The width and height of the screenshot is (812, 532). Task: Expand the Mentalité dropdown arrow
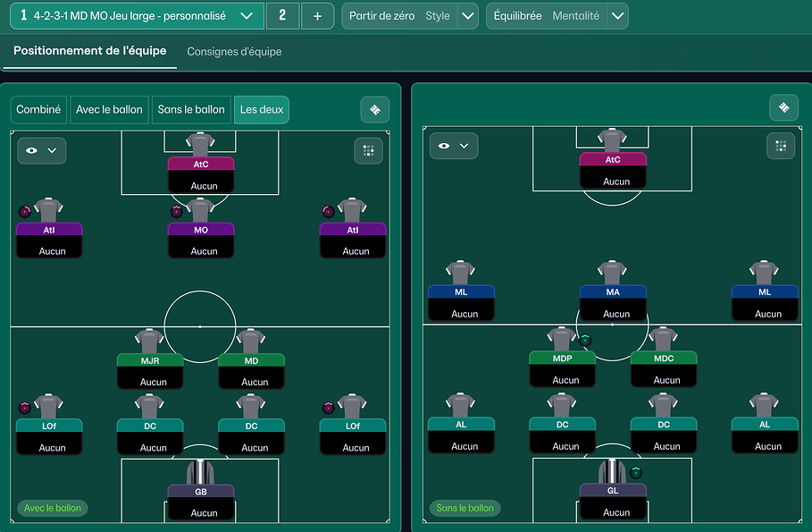pyautogui.click(x=616, y=16)
